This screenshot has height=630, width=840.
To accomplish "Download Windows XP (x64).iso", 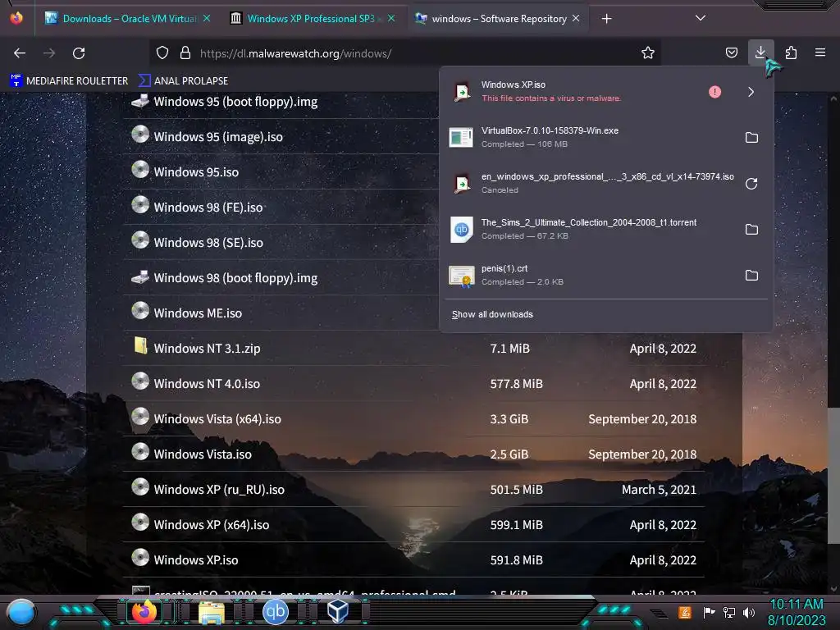I will click(211, 525).
